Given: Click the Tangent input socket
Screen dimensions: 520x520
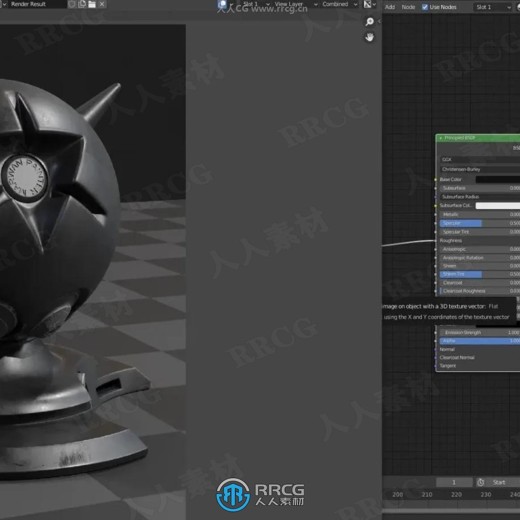Looking at the screenshot, I should [436, 366].
